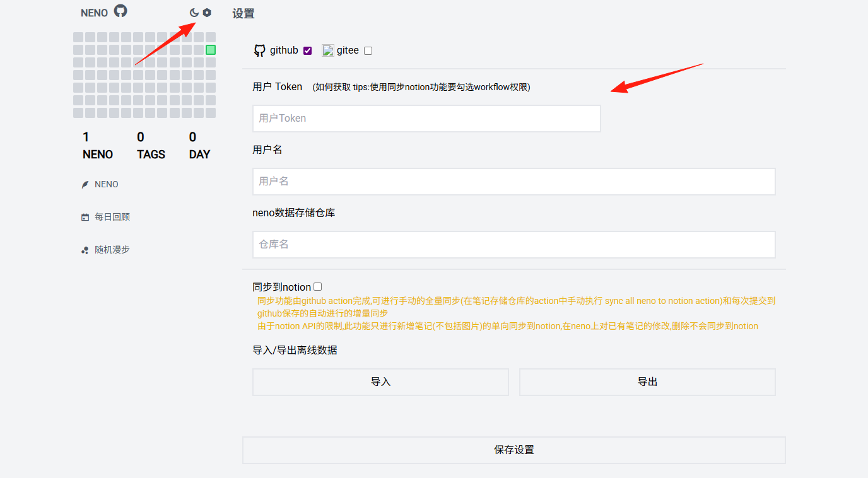Viewport: 868px width, 478px height.
Task: Click the 保存设置 button
Action: click(x=514, y=450)
